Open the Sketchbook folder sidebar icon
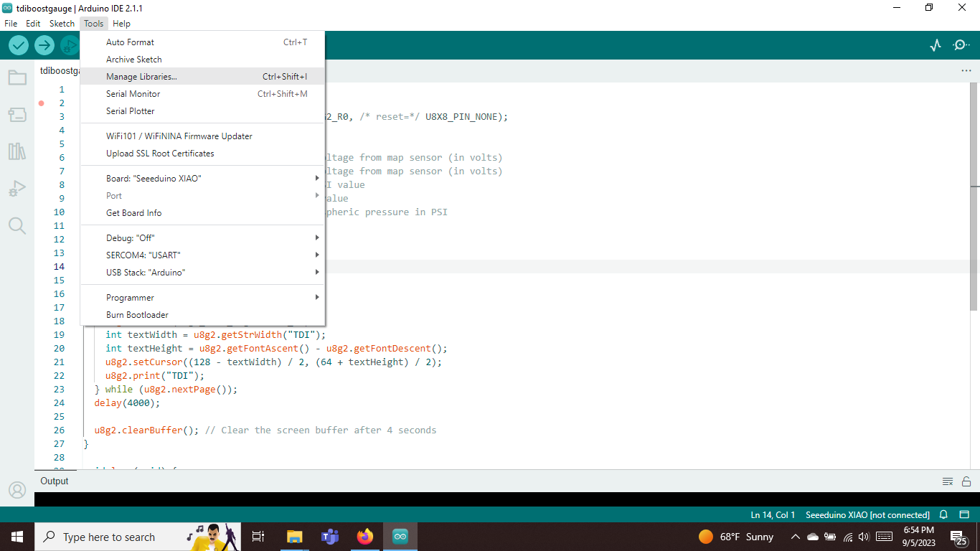The width and height of the screenshot is (980, 551). (17, 77)
